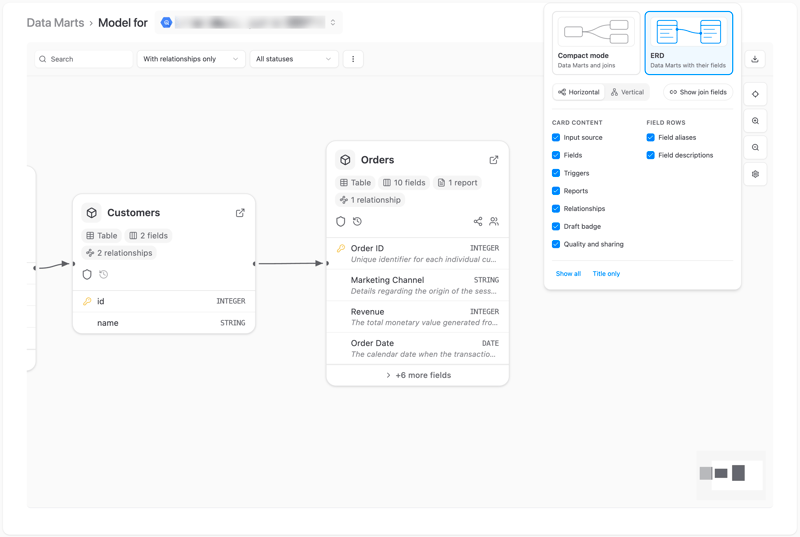Click 2 relationships badge on Customers
This screenshot has height=537, width=800.
(119, 253)
